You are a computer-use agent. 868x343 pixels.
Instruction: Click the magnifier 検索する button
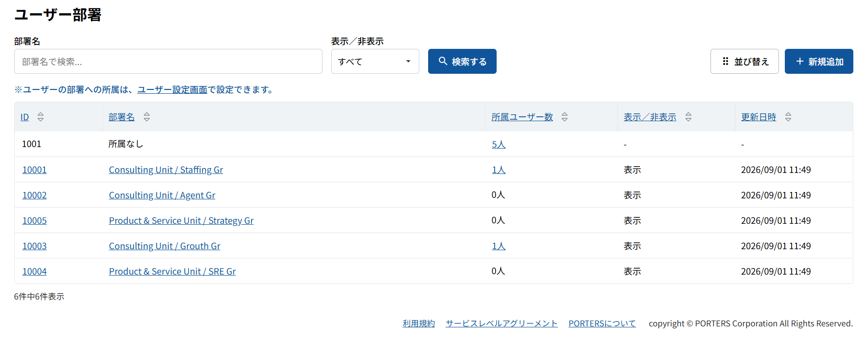pyautogui.click(x=462, y=62)
